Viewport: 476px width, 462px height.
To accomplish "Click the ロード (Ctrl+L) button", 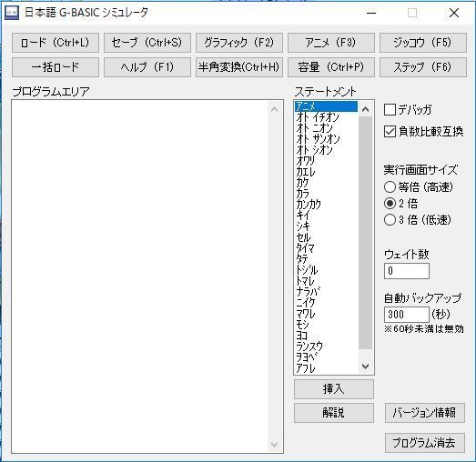I will click(x=56, y=43).
